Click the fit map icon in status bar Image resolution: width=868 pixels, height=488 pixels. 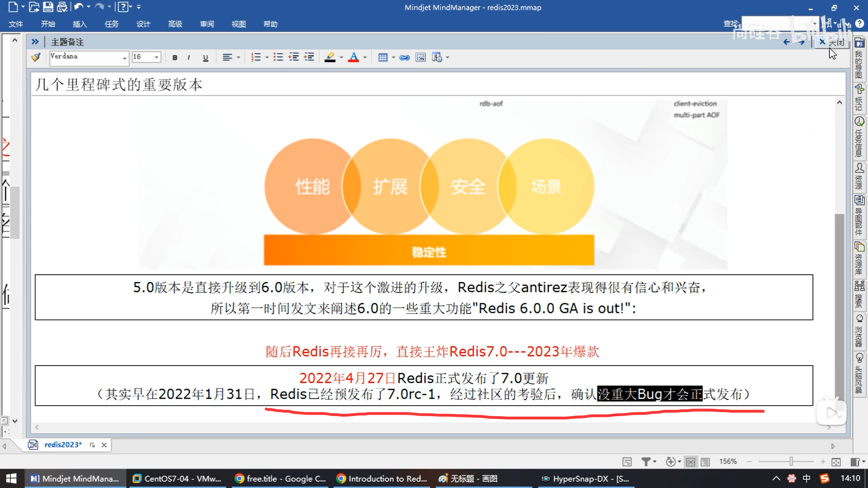[836, 462]
